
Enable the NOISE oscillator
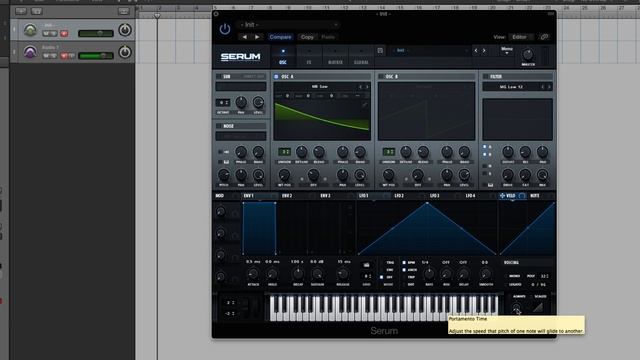pos(218,126)
